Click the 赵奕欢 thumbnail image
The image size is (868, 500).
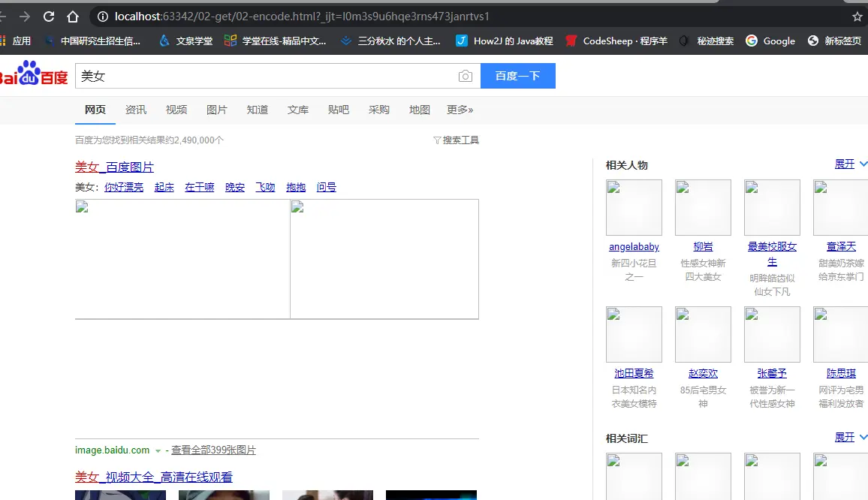(x=703, y=334)
